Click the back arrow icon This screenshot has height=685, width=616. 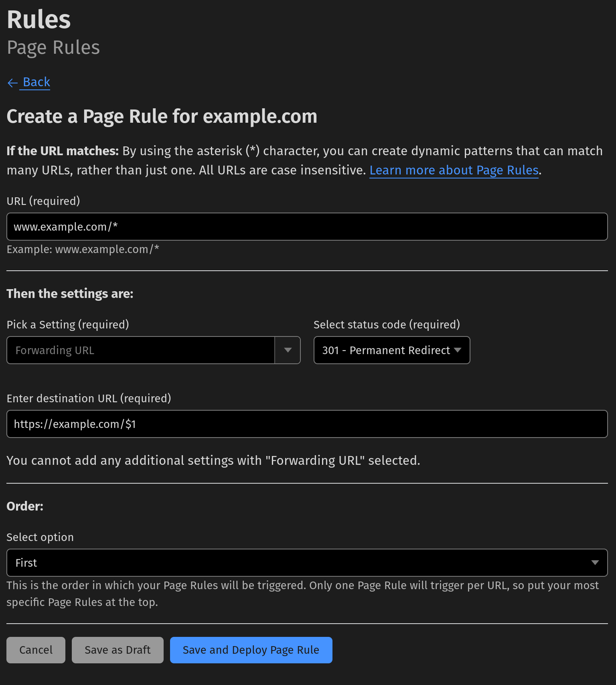[12, 83]
